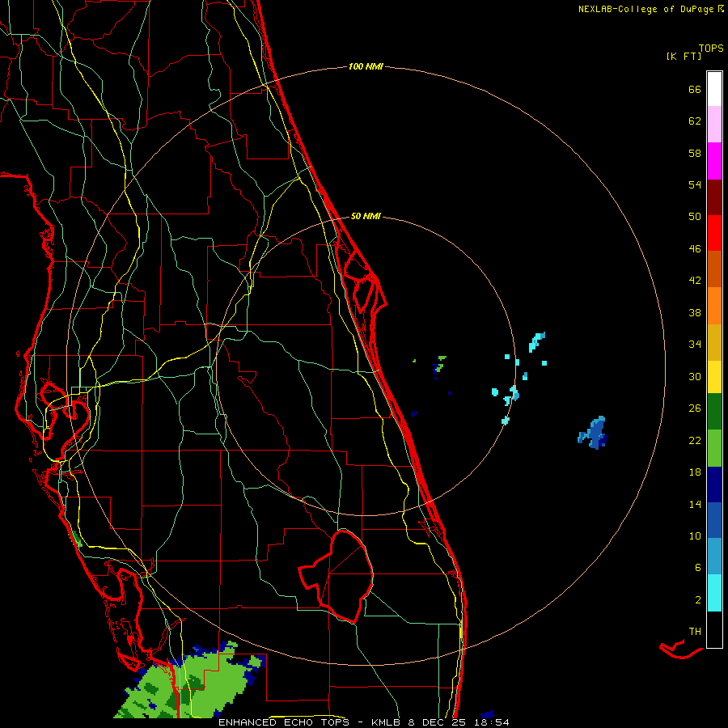Click the "18:54" timestamp
Viewport: 728px width, 728px height.
click(492, 722)
